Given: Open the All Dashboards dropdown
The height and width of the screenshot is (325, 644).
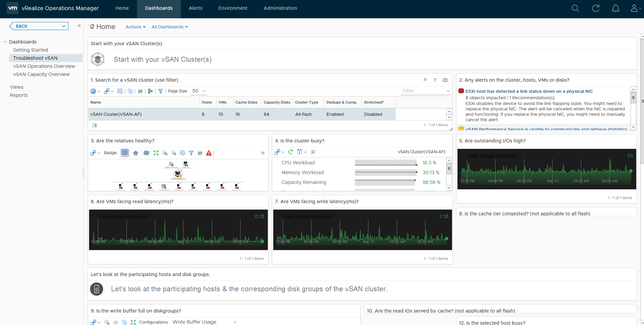Looking at the screenshot, I should click(170, 27).
